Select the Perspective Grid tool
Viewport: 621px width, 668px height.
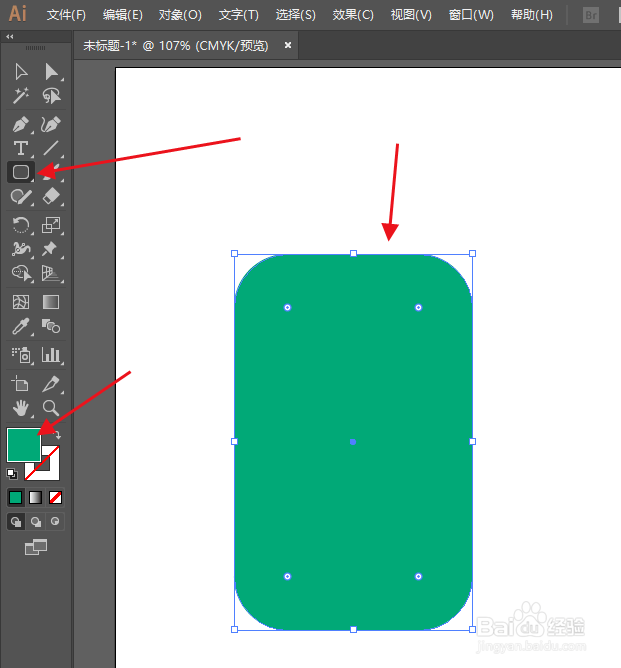pyautogui.click(x=51, y=273)
